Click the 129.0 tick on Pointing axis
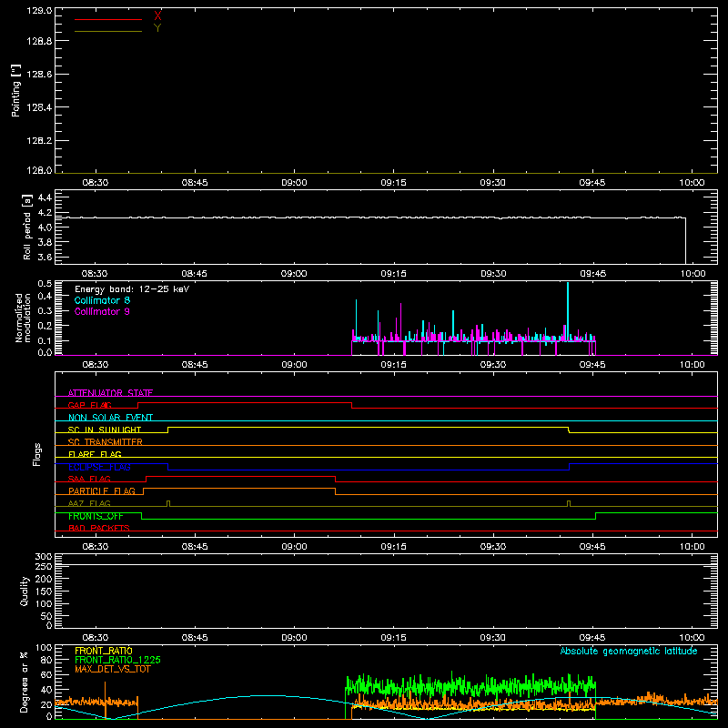This screenshot has height=728, width=728. point(39,11)
